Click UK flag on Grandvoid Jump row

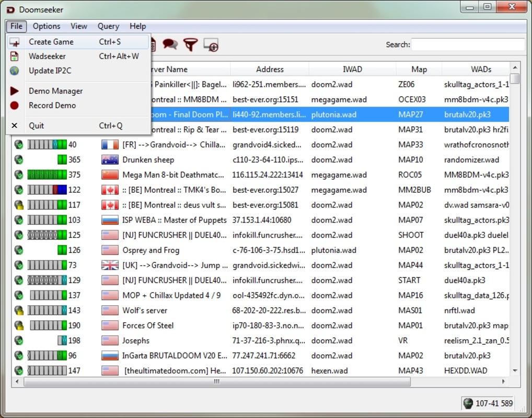110,265
